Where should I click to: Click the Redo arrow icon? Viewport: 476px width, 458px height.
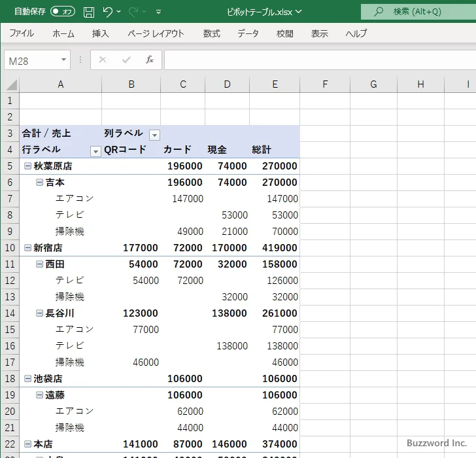pyautogui.click(x=133, y=12)
